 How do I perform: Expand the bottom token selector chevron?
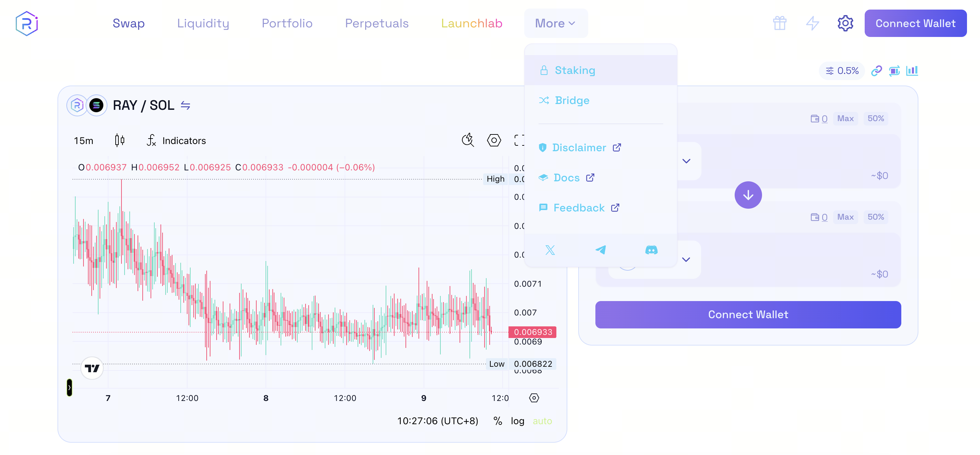point(685,259)
